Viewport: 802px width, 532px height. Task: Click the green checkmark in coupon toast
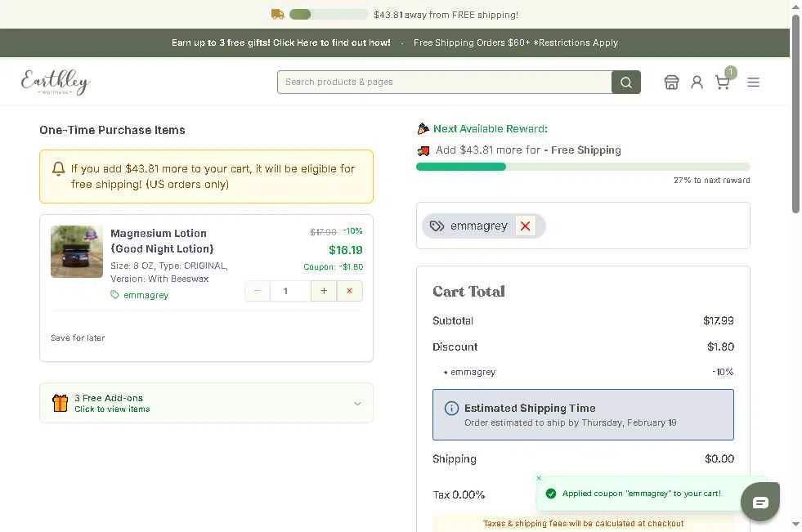[551, 493]
